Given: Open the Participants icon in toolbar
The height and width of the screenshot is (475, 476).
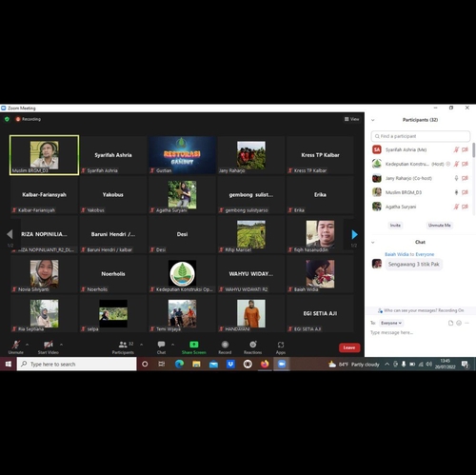Looking at the screenshot, I should click(123, 345).
